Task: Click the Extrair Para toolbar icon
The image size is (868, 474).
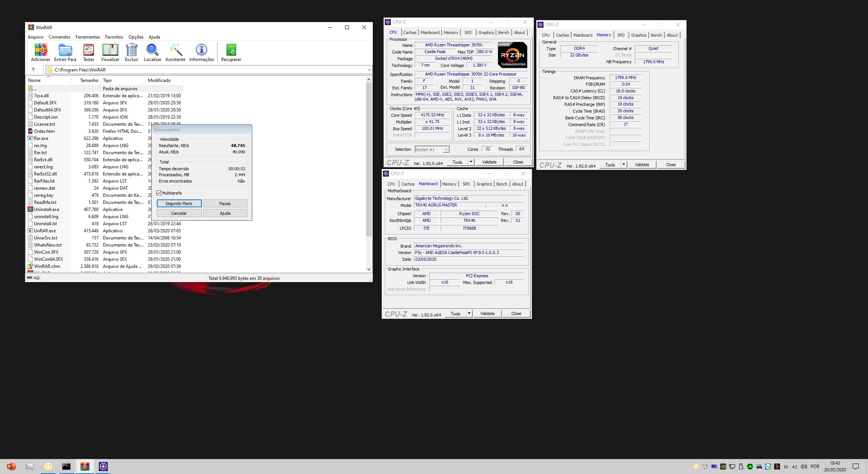Action: click(x=65, y=53)
